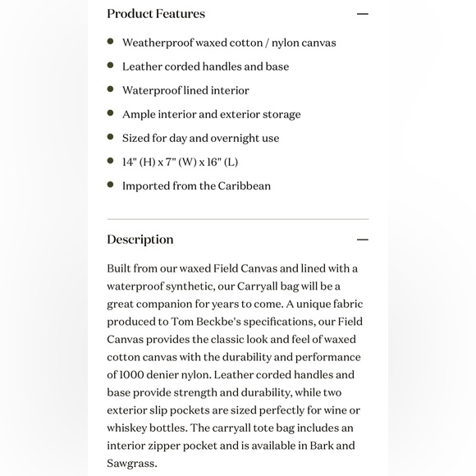Screen dimensions: 476x476
Task: Click Ample interior and exterior storage text
Action: pos(211,114)
